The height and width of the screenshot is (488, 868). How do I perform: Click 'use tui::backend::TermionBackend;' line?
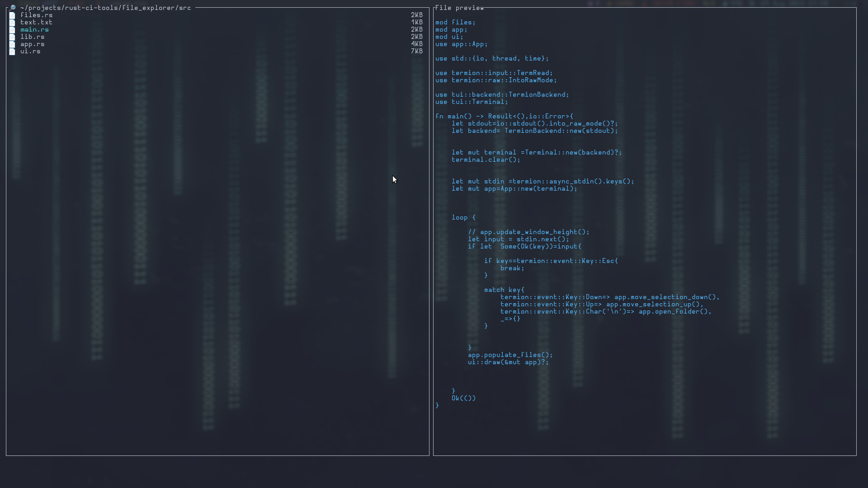click(x=502, y=94)
